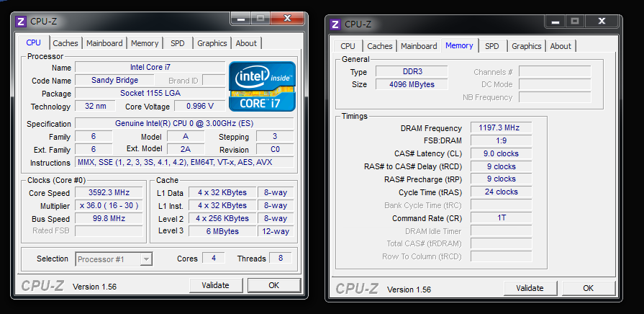Click the CPU-Z icon in right window title bar
Screen dimensions: 644x314
point(335,24)
